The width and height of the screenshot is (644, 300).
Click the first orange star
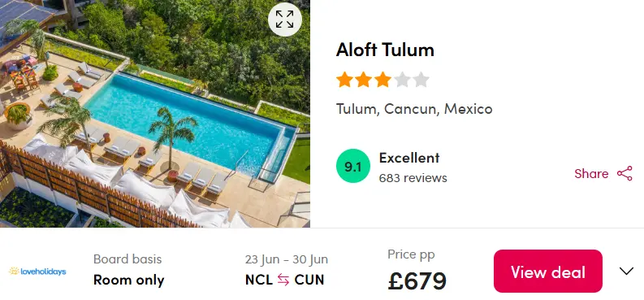[344, 80]
